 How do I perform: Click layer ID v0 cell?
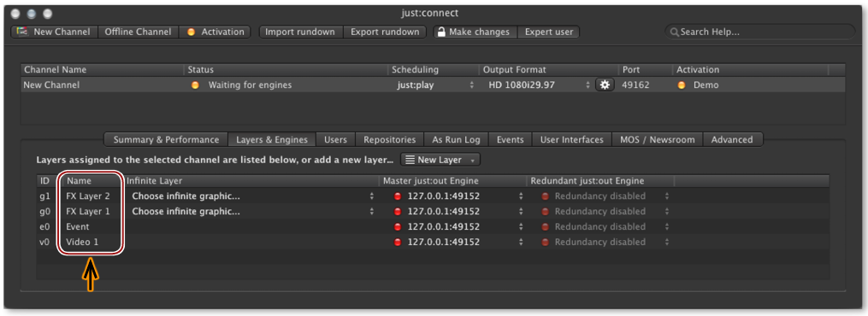[x=44, y=242]
